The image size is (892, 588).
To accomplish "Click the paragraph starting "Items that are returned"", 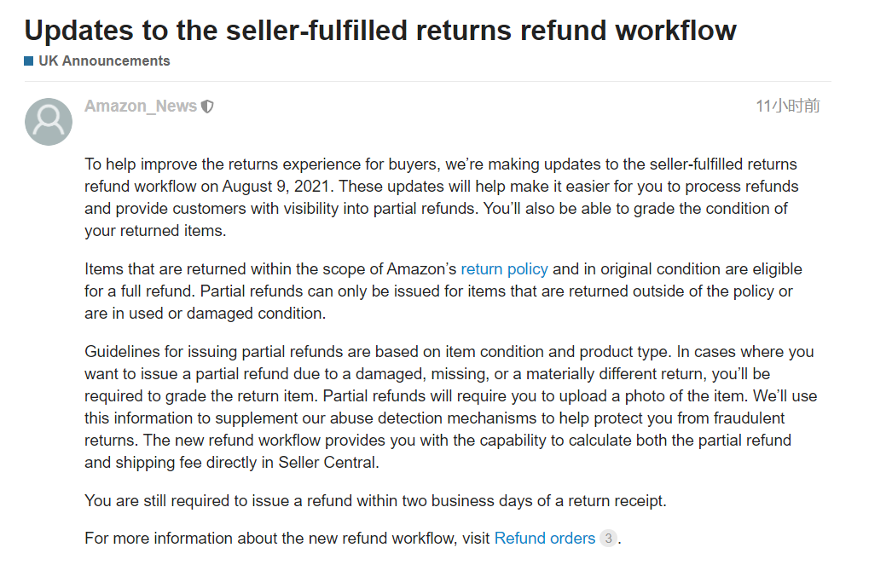I will click(443, 291).
